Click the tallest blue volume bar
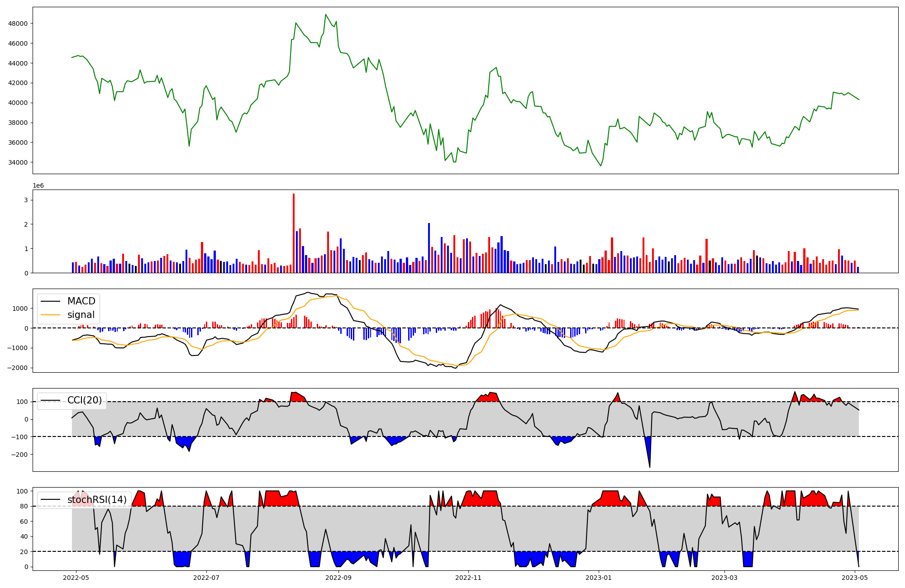This screenshot has width=905, height=588. (x=429, y=248)
